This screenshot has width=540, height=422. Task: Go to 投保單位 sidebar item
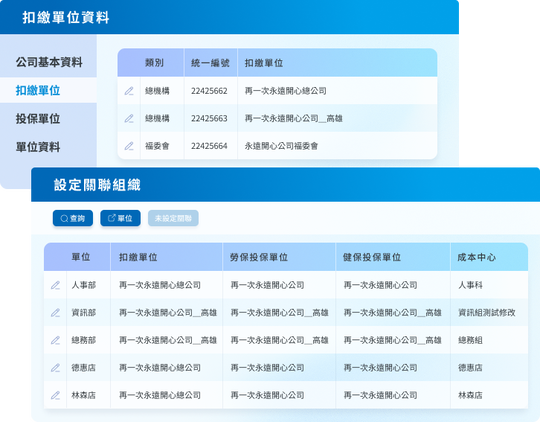[x=38, y=119]
